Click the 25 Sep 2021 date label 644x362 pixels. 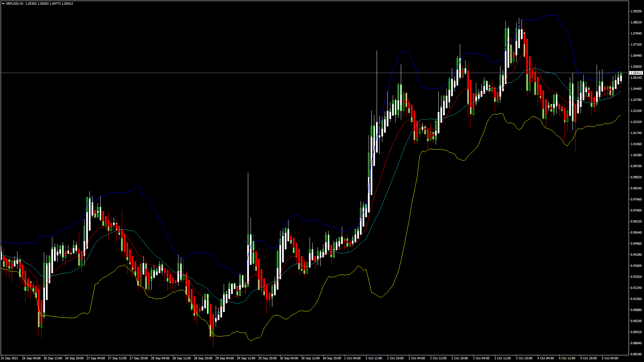[10, 358]
